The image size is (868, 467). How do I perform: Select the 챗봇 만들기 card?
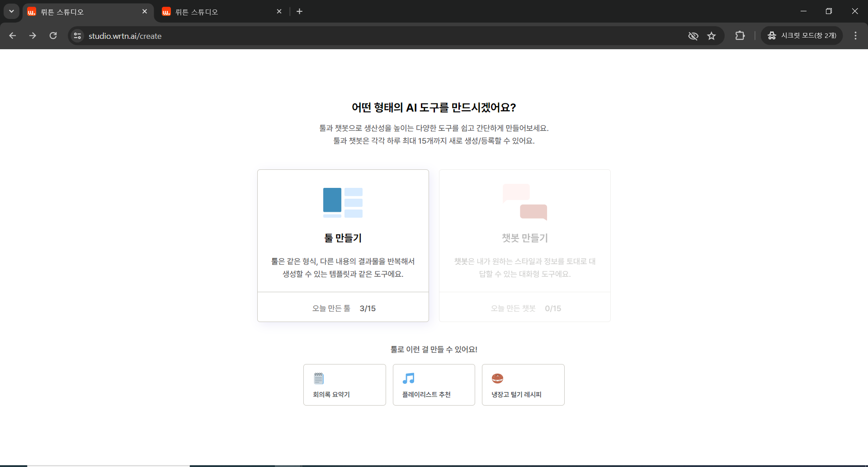[525, 245]
